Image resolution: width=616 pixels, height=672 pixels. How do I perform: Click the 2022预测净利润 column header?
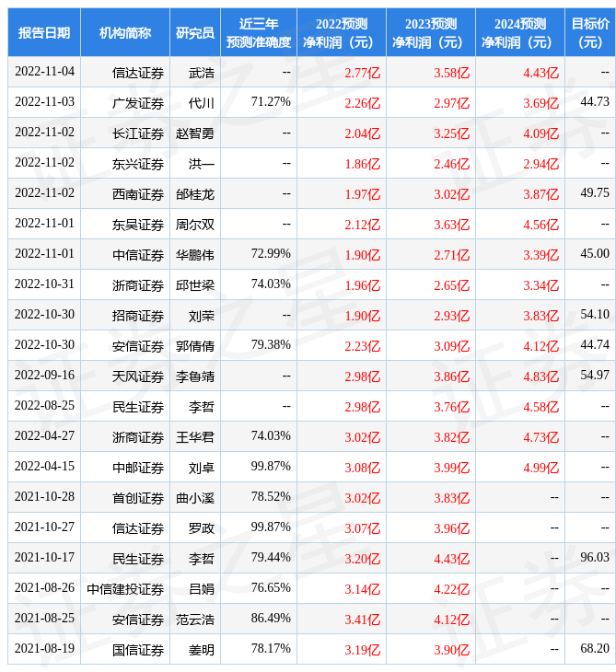point(342,32)
